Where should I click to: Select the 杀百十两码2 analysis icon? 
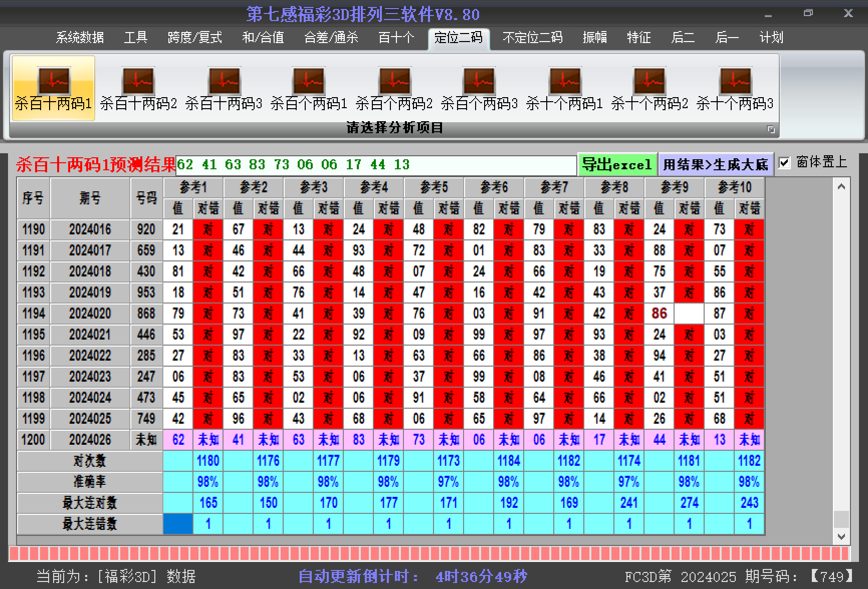click(138, 88)
